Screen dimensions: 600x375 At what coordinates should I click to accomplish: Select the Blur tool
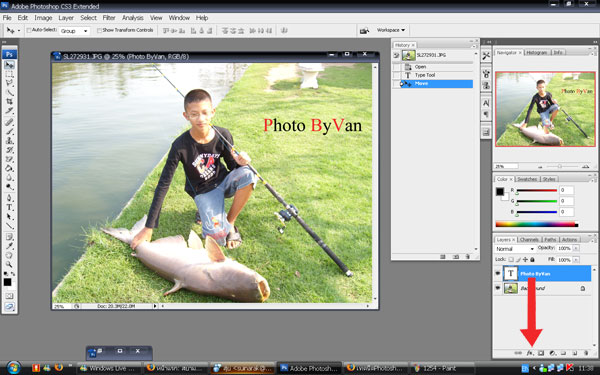click(x=9, y=178)
